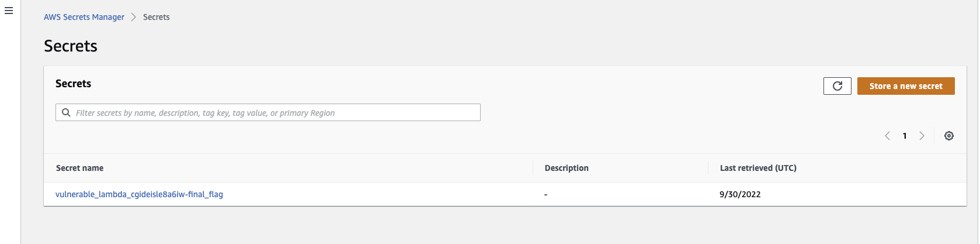
Task: Click the Secrets page main heading
Action: click(x=71, y=46)
